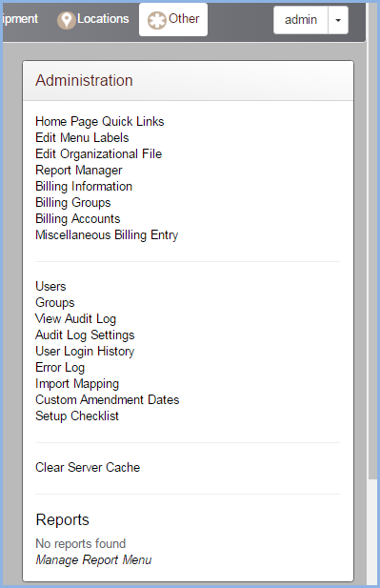Open the Error Log

coord(60,368)
